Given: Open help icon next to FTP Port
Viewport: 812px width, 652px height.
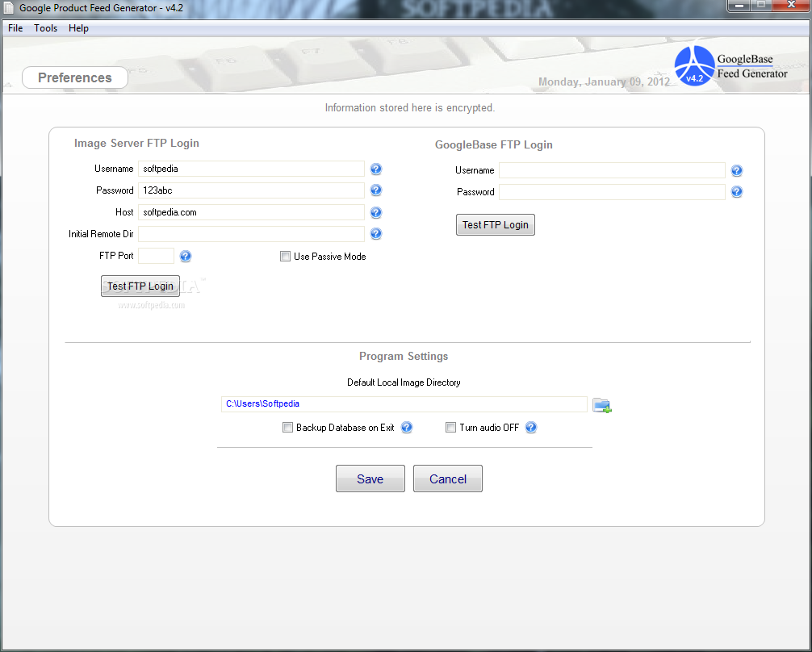Looking at the screenshot, I should [x=186, y=256].
